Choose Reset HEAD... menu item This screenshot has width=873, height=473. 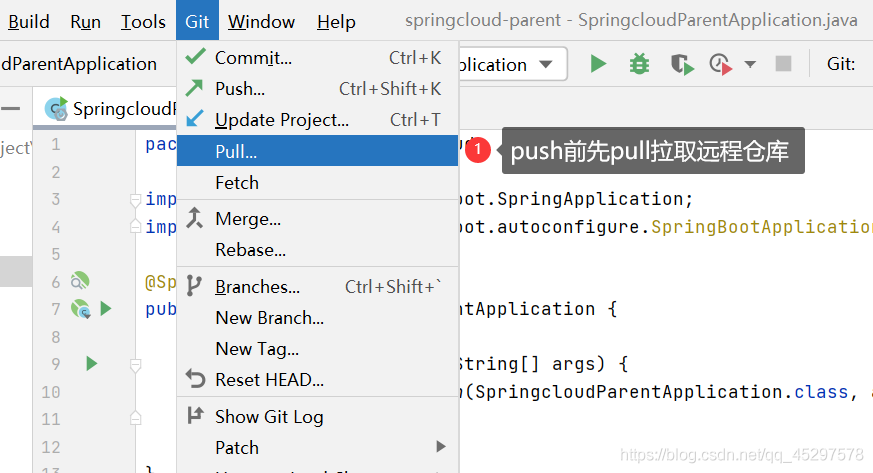[269, 380]
